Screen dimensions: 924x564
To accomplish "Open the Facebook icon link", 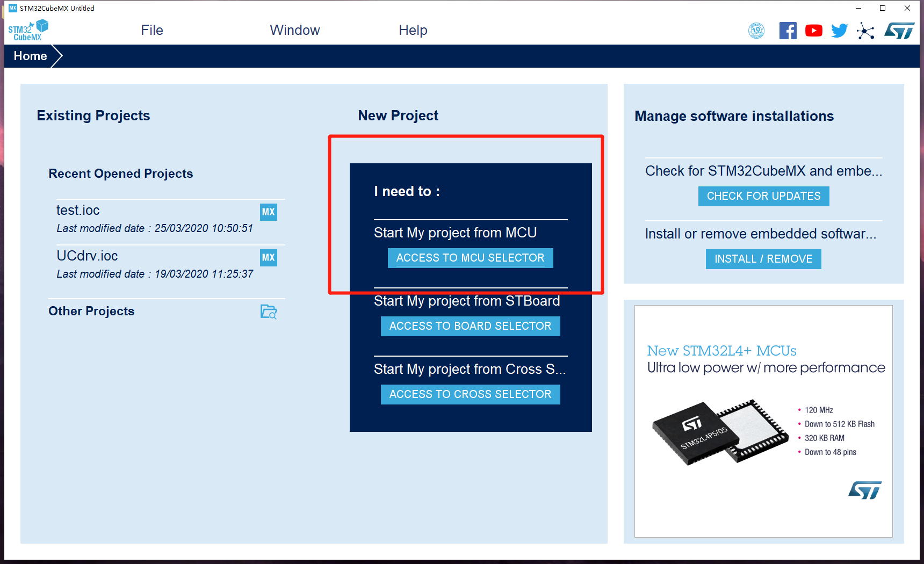I will point(788,31).
